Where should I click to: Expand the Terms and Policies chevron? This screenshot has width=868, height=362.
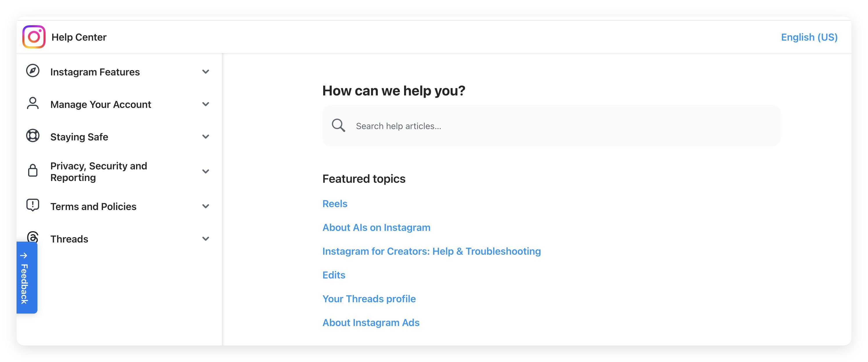coord(206,206)
